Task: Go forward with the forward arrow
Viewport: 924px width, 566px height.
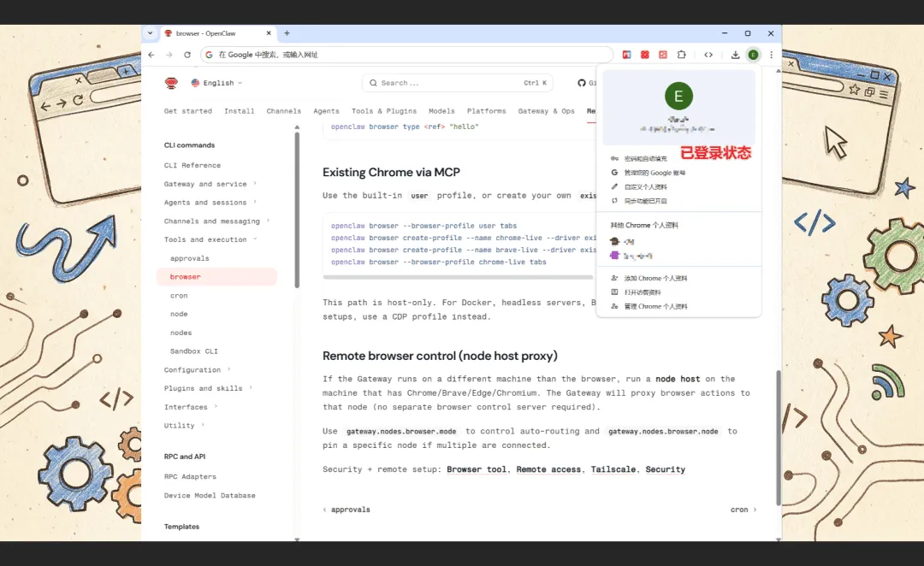Action: (169, 55)
